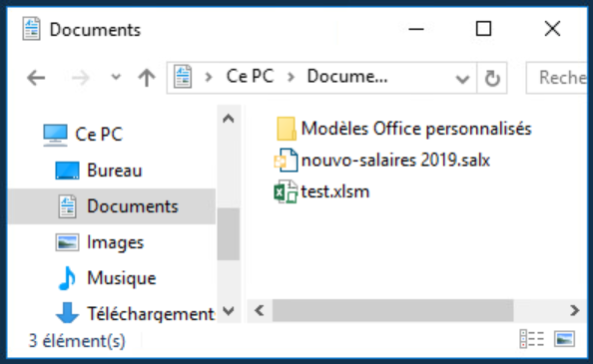593x364 pixels.
Task: Switch to large thumbnails view icon
Action: [x=564, y=338]
